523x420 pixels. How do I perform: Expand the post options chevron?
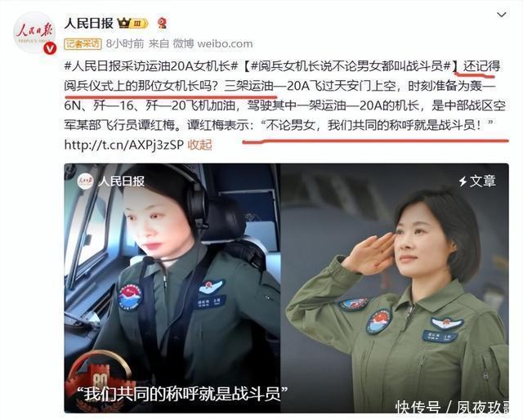501,15
